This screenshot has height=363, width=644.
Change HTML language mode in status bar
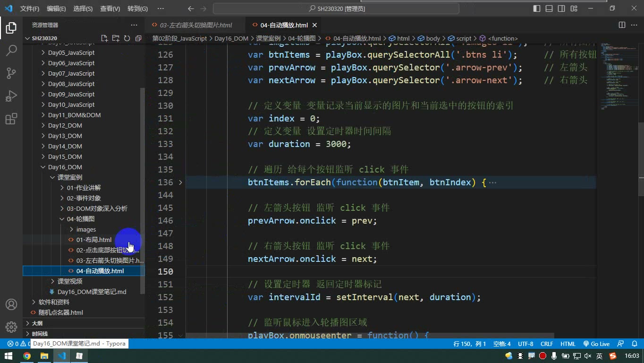click(568, 344)
